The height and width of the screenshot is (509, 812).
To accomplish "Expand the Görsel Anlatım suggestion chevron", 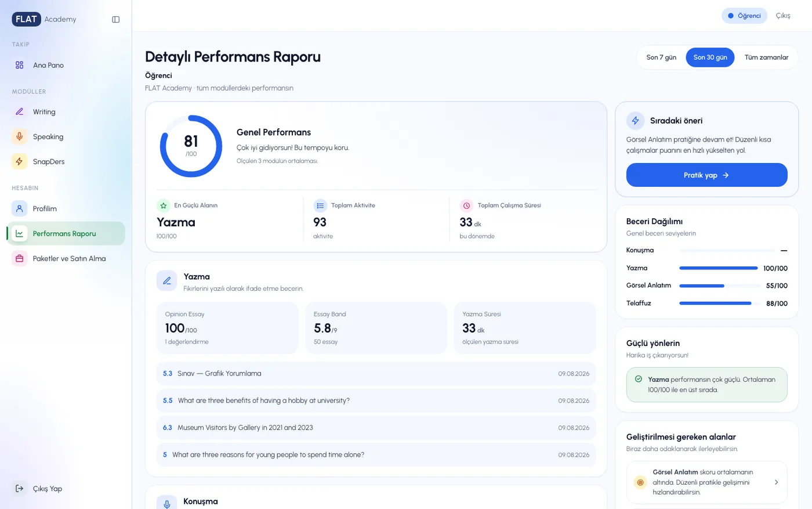I will point(776,482).
